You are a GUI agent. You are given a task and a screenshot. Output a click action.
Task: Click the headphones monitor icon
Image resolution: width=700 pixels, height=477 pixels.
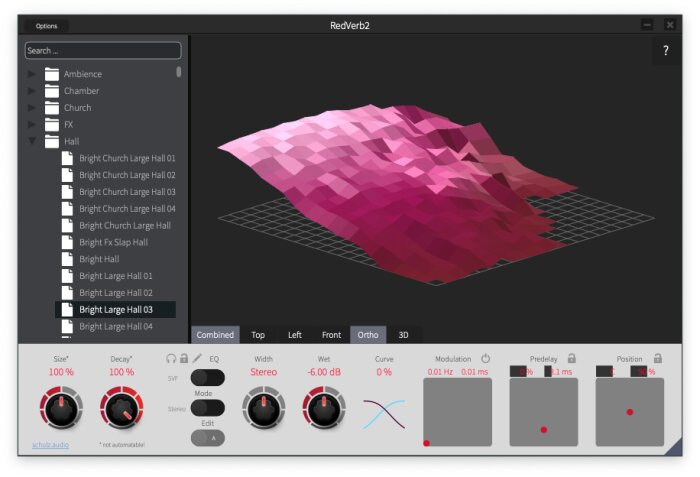click(171, 359)
